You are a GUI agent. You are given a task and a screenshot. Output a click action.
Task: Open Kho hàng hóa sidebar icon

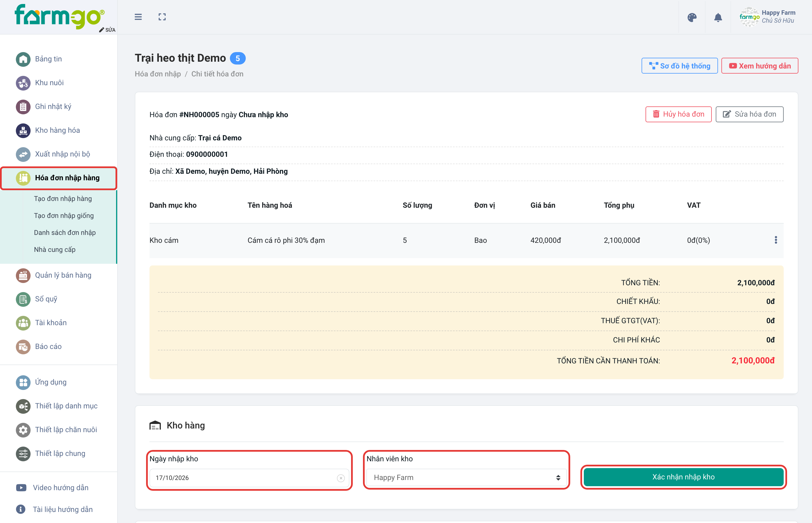point(23,130)
